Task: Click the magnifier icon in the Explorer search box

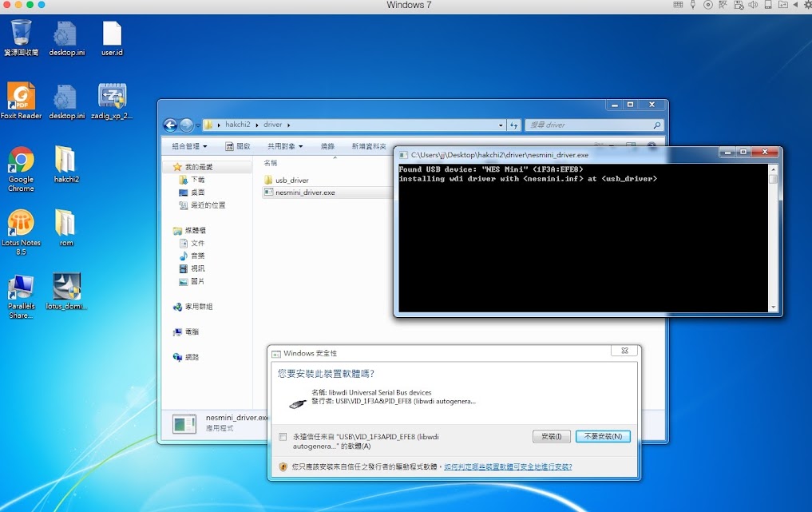Action: tap(656, 125)
